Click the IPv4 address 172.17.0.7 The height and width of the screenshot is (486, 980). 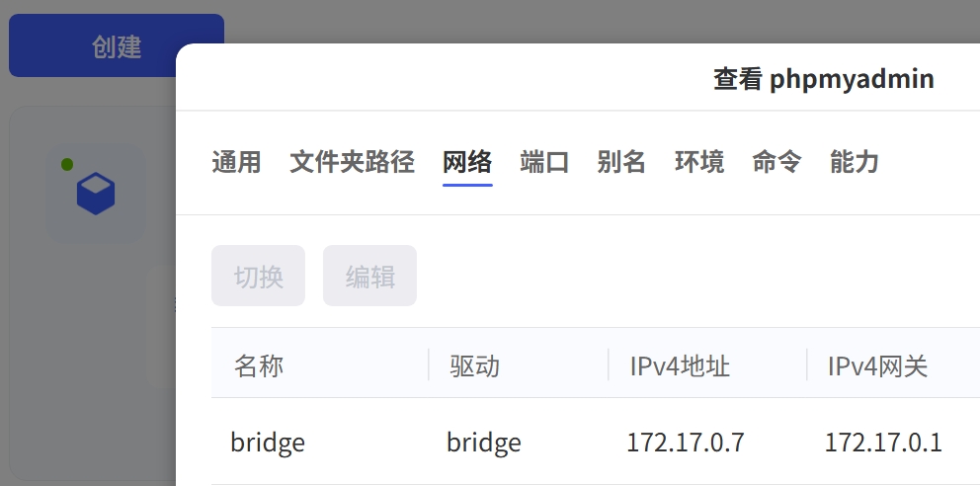click(685, 443)
